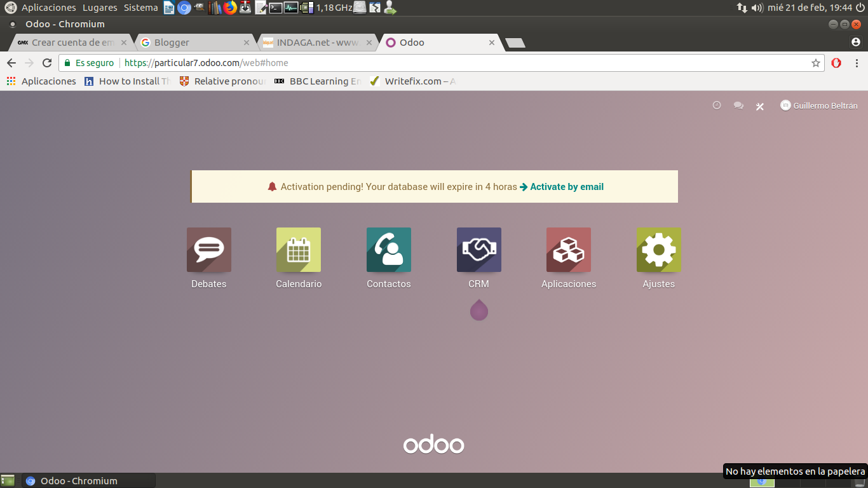Bookmark this page with the star
Image resolution: width=868 pixels, height=488 pixels.
pyautogui.click(x=816, y=63)
